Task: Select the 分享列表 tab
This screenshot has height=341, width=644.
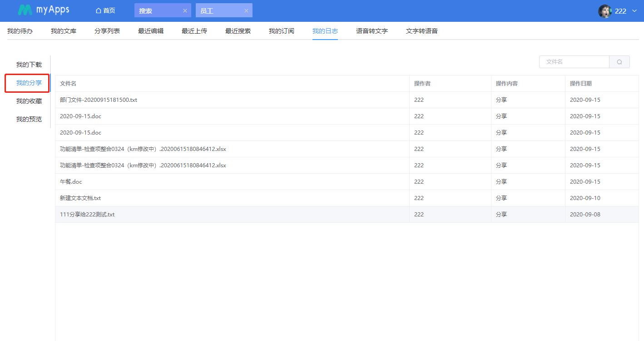Action: (x=107, y=31)
